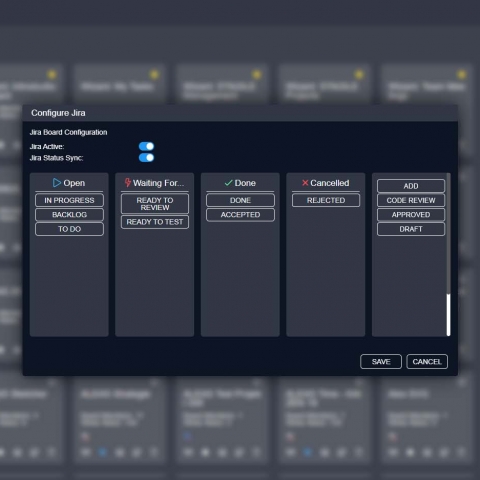Toggle the Jira Active switch
The height and width of the screenshot is (480, 480).
[x=146, y=146]
